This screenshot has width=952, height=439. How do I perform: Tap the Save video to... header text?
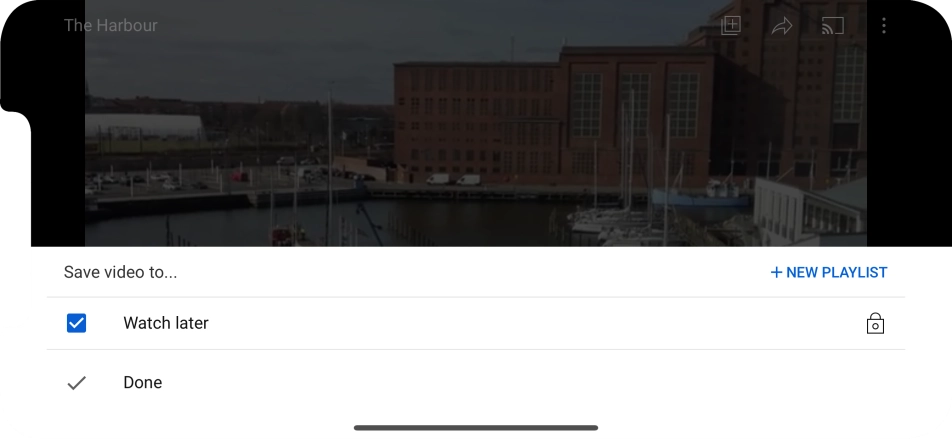click(x=120, y=273)
